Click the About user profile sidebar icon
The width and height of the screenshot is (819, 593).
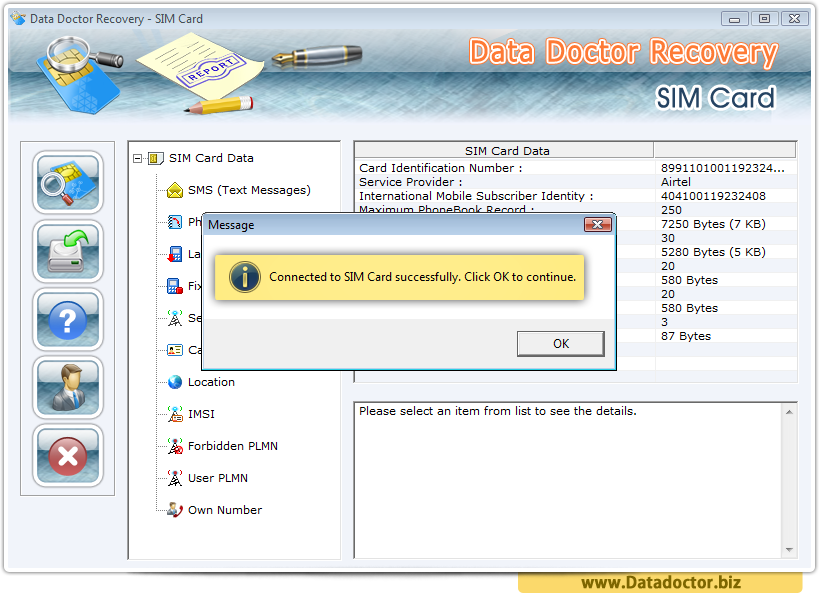pos(68,387)
